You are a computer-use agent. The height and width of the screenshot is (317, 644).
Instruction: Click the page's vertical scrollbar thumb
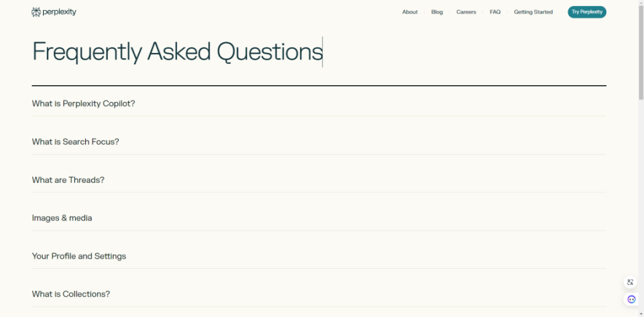point(640,54)
